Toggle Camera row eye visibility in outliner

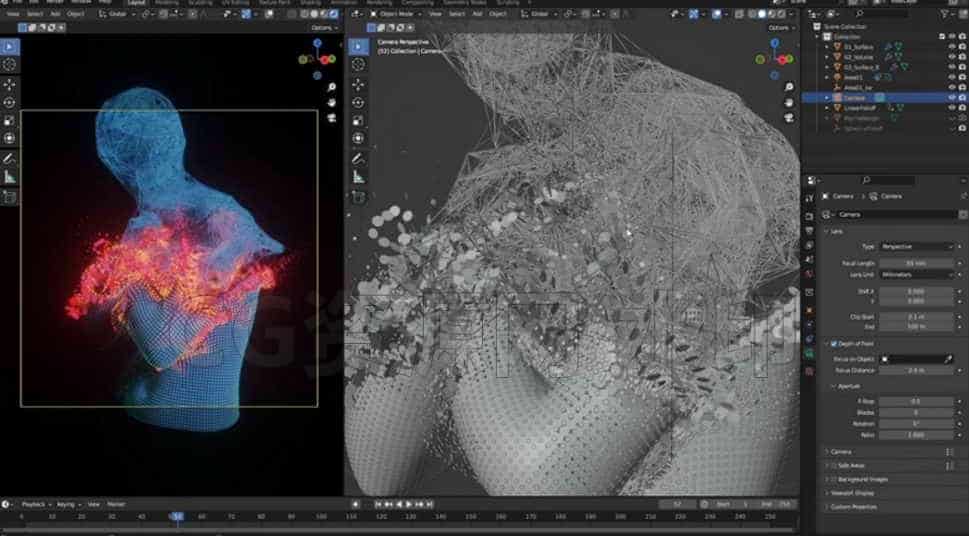point(952,98)
